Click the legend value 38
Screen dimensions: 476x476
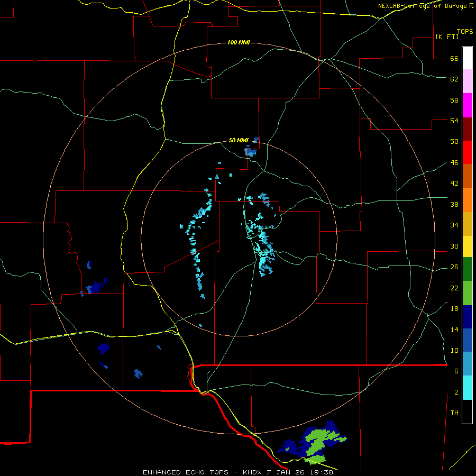454,204
